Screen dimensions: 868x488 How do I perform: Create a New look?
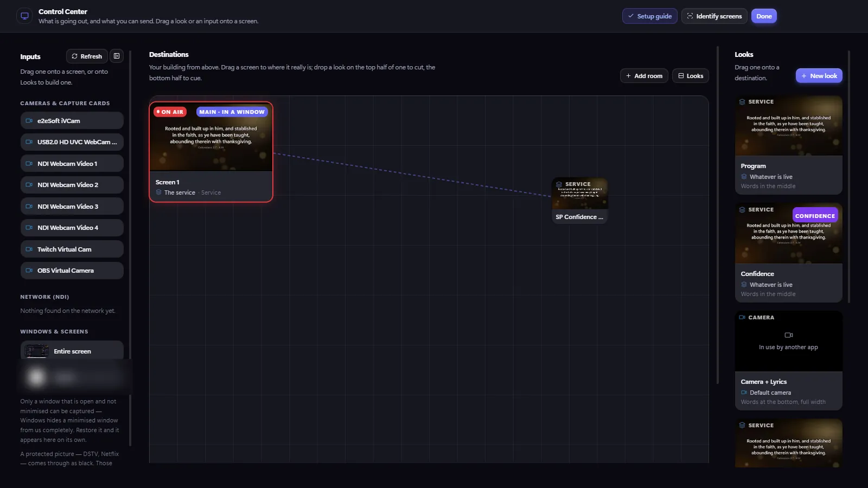click(x=819, y=76)
